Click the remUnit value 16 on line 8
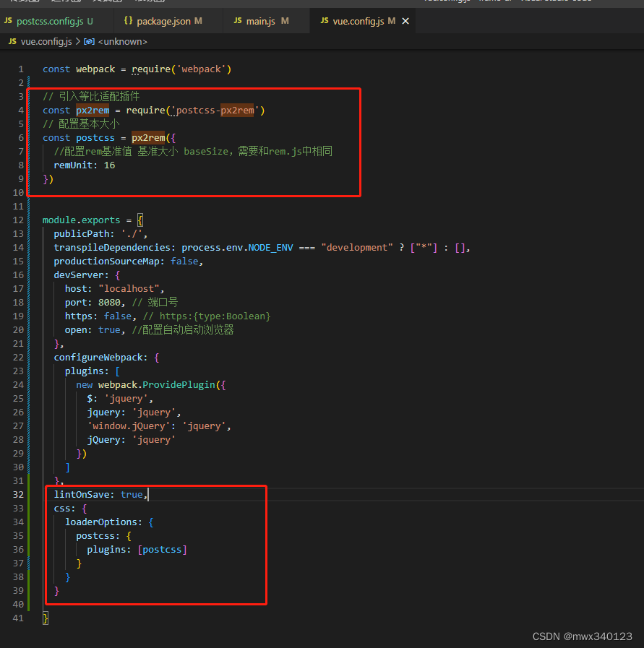 click(109, 165)
